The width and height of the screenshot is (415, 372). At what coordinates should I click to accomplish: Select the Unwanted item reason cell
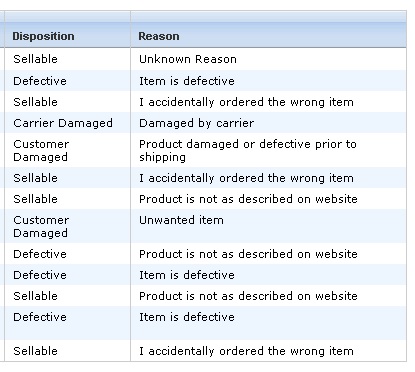181,220
